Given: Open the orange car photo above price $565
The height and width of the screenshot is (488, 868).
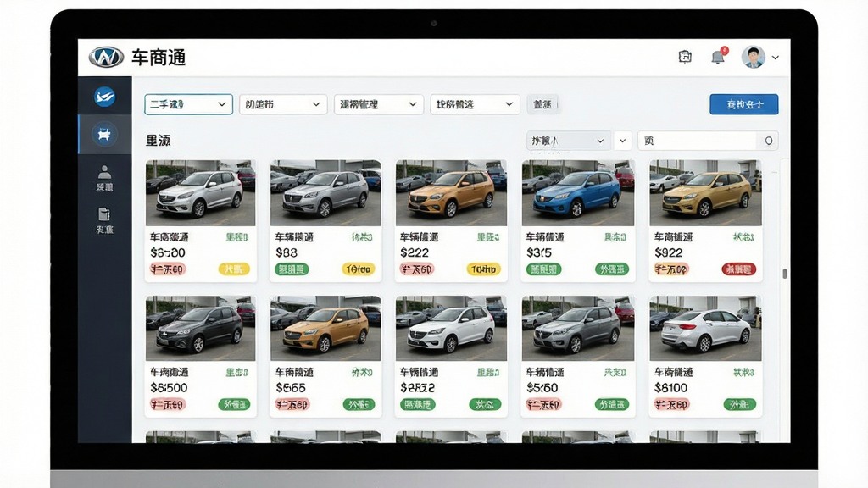Looking at the screenshot, I should (x=325, y=328).
